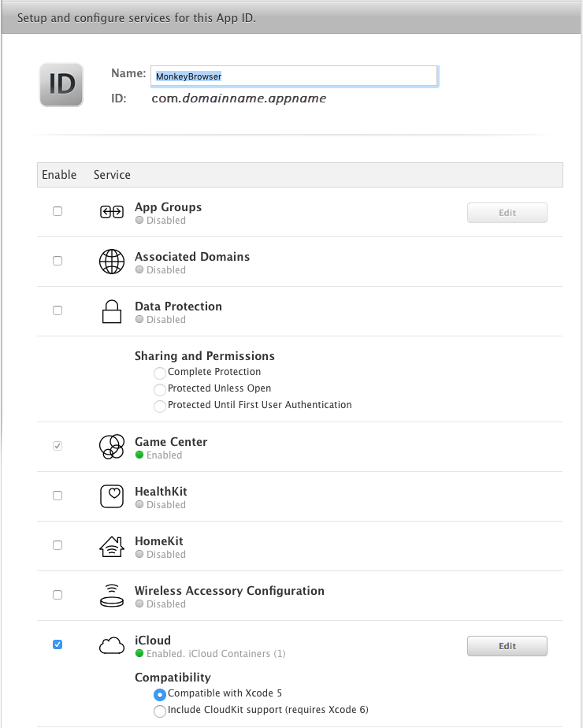The height and width of the screenshot is (728, 583).
Task: Click the Wireless Accessory Configuration icon
Action: point(112,595)
